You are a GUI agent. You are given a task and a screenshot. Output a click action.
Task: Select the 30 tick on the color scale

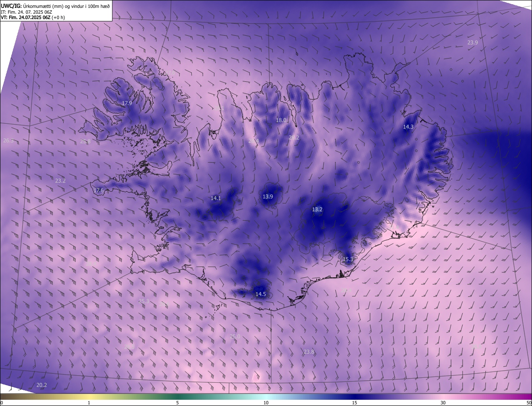443,403
